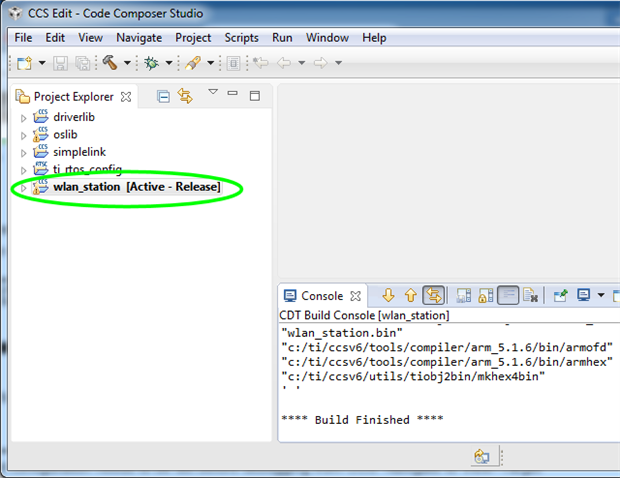Select the Project Explorer tab

pyautogui.click(x=74, y=96)
